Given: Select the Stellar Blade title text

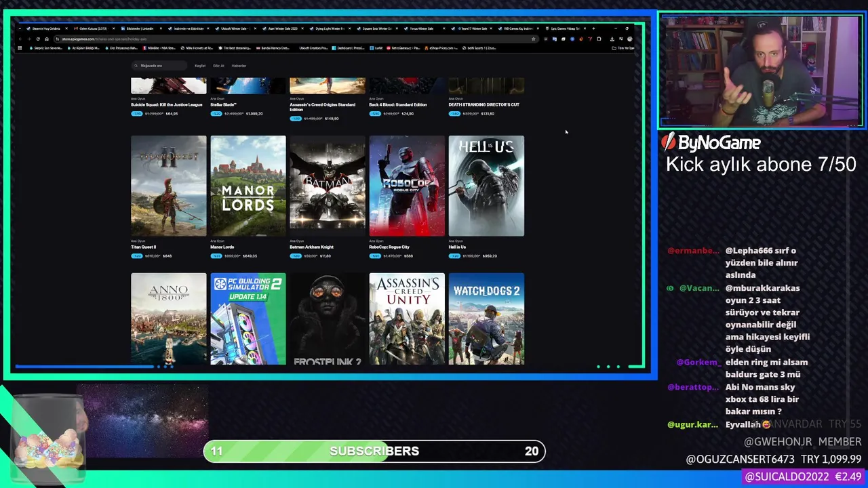Looking at the screenshot, I should coord(223,104).
